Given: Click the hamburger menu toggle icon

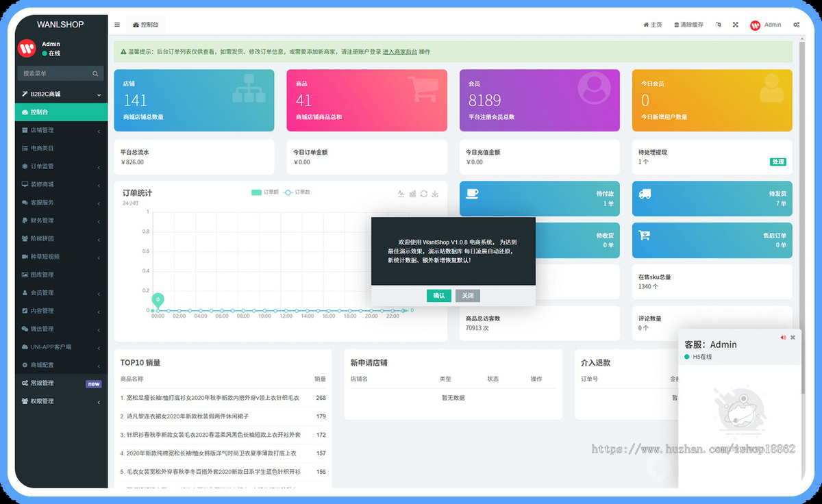Looking at the screenshot, I should [117, 25].
